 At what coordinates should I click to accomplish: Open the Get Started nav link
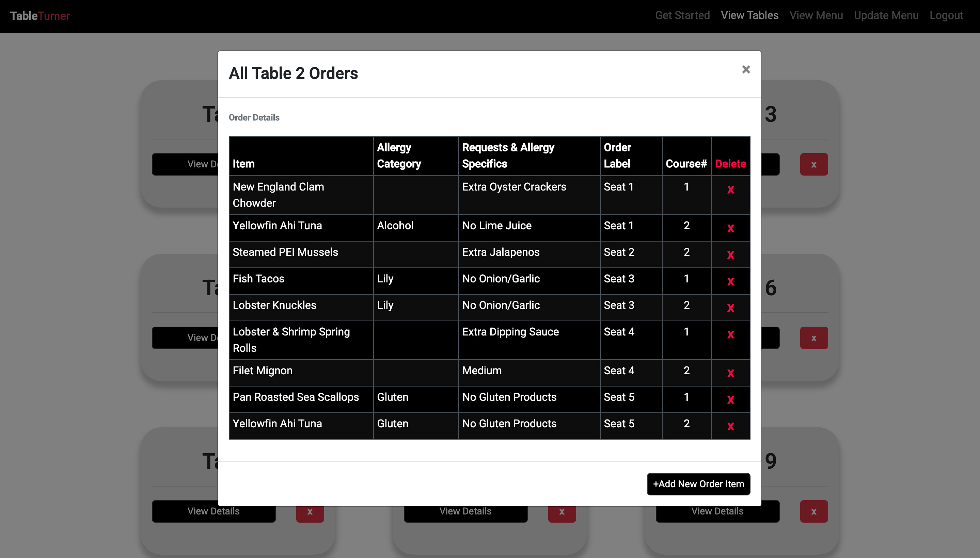(682, 16)
